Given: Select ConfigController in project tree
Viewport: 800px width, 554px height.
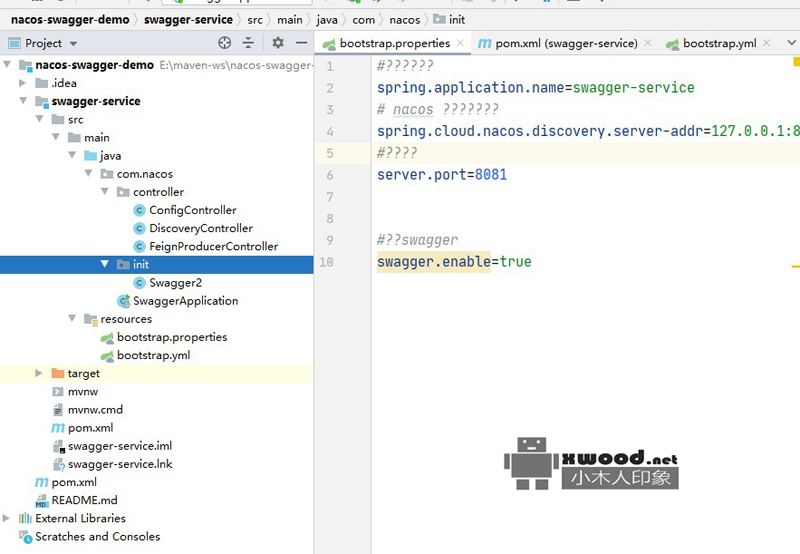Looking at the screenshot, I should click(x=193, y=210).
